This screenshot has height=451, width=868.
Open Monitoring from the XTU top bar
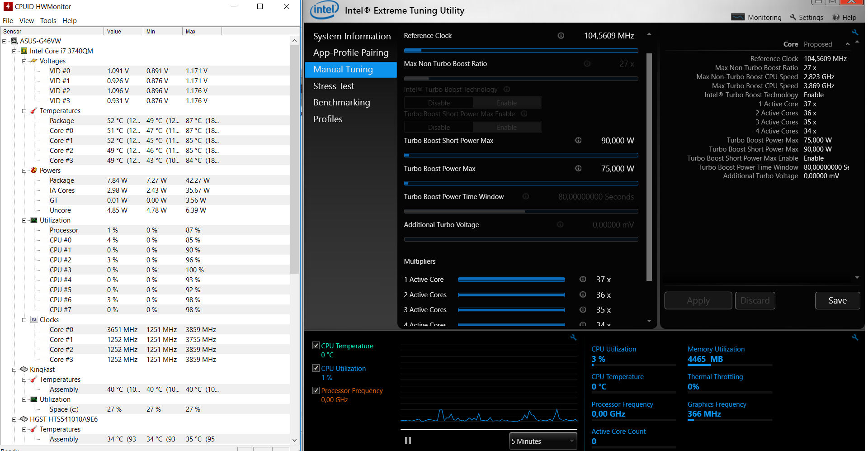(756, 17)
